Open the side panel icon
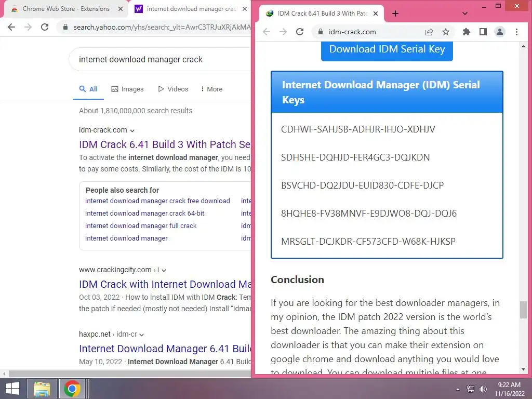Screen dimensions: 532x399 pos(483,32)
